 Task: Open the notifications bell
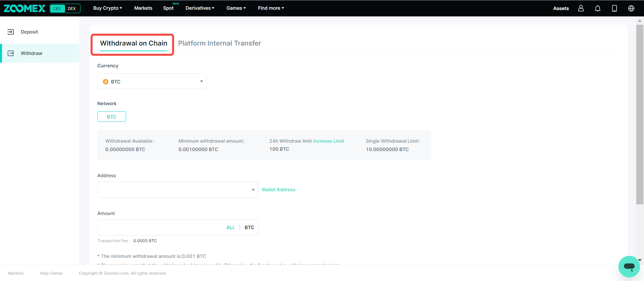click(598, 8)
